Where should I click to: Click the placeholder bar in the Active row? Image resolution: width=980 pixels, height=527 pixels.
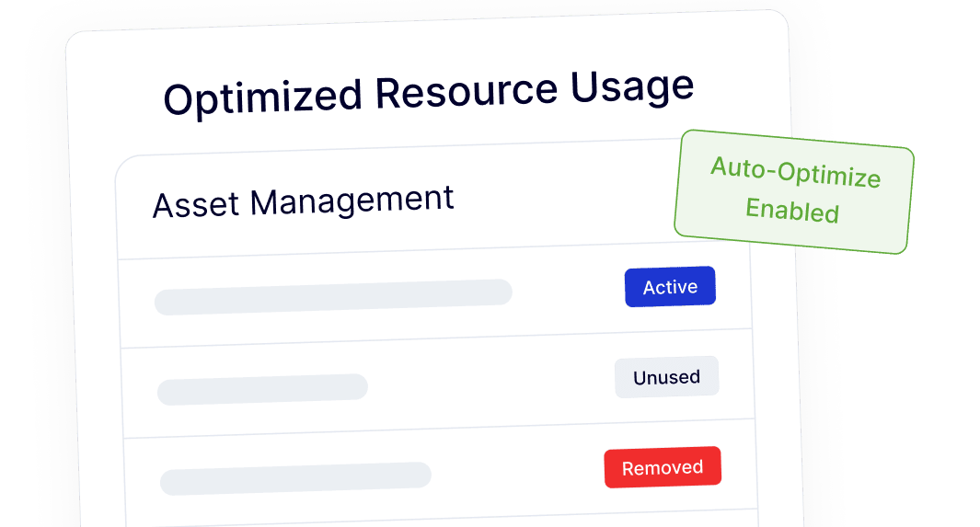(333, 297)
